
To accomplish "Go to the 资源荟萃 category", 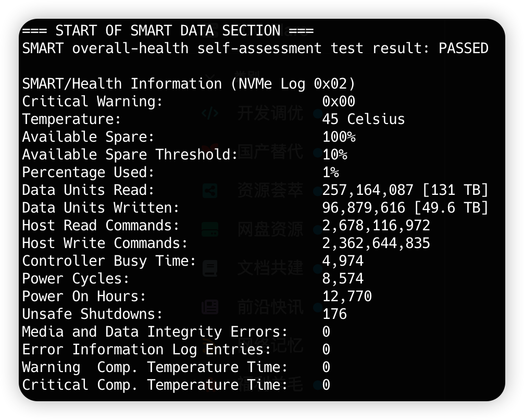I will click(x=270, y=191).
